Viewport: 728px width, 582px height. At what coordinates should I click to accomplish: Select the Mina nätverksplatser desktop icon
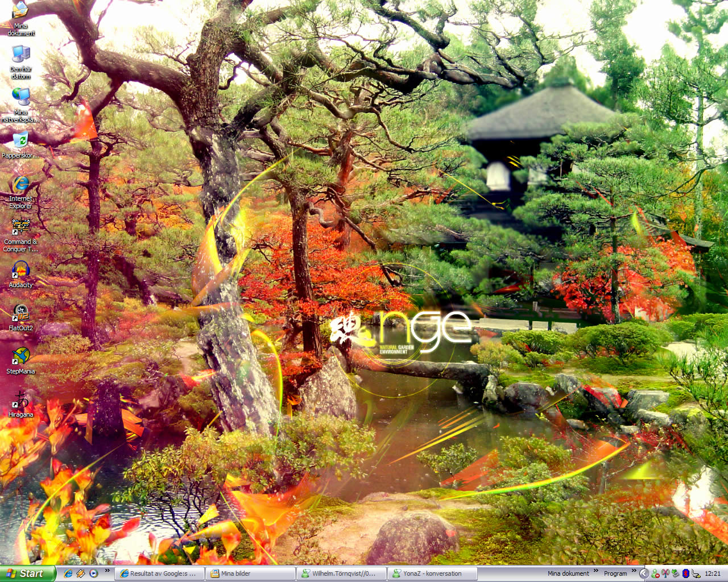click(x=20, y=105)
